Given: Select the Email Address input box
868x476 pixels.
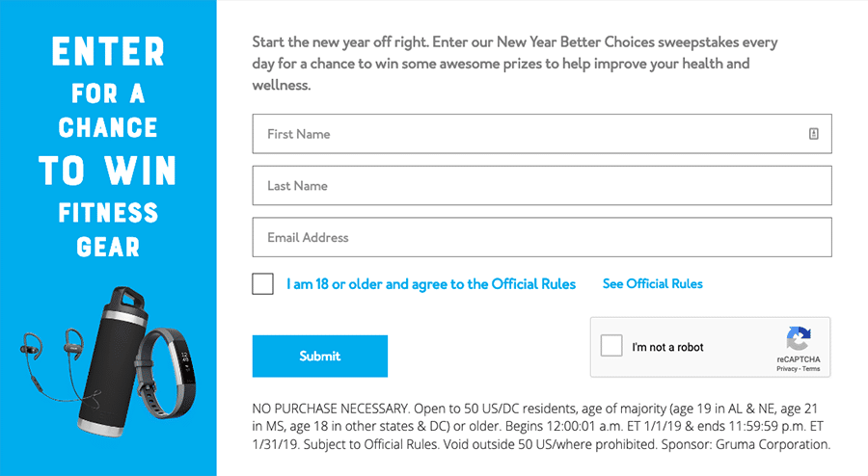Looking at the screenshot, I should click(541, 237).
